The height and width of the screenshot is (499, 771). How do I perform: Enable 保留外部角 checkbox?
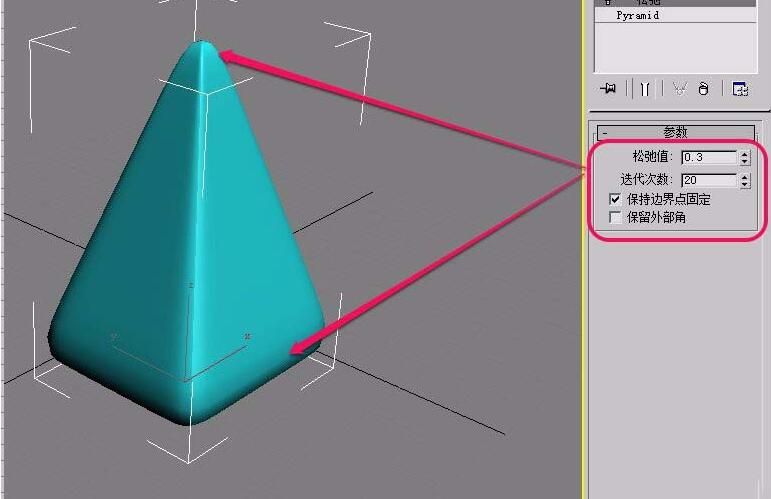click(615, 217)
